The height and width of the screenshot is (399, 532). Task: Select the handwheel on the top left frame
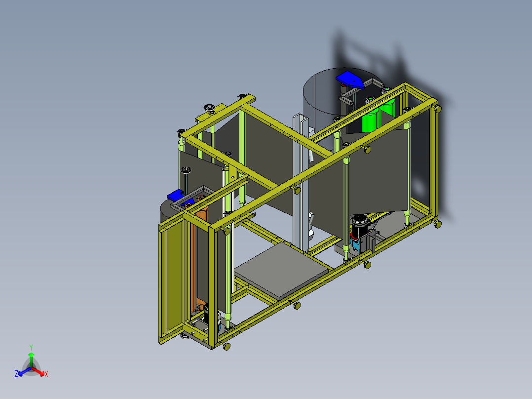[210, 109]
